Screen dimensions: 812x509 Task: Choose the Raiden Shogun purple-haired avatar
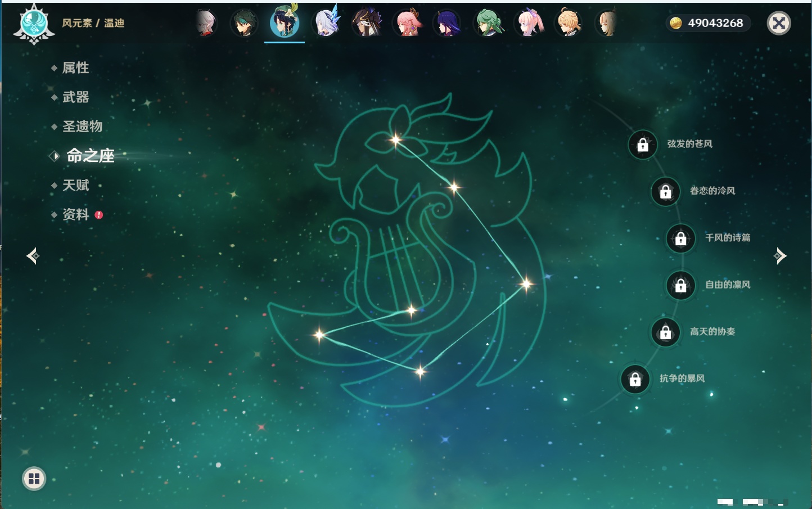click(x=447, y=24)
